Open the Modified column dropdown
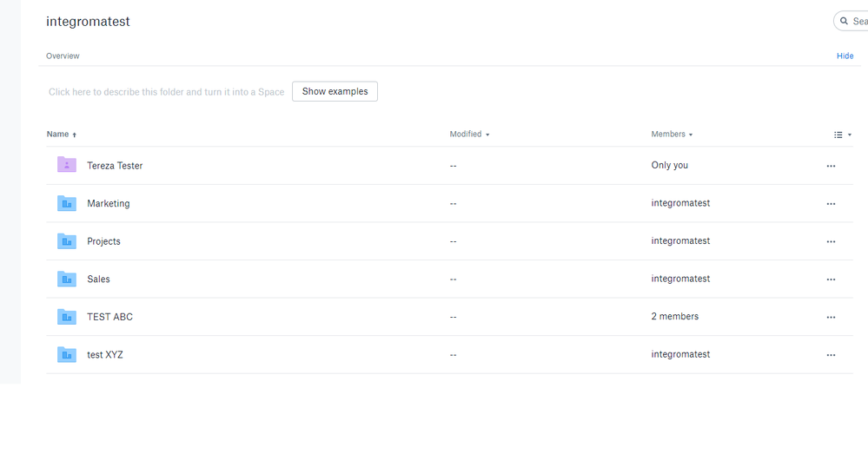 pos(469,135)
